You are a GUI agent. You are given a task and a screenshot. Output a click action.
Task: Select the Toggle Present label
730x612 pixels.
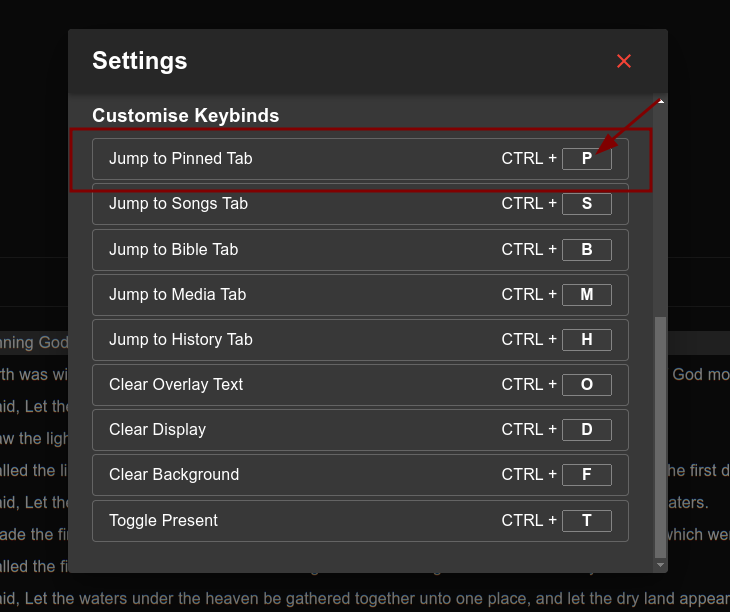[163, 521]
